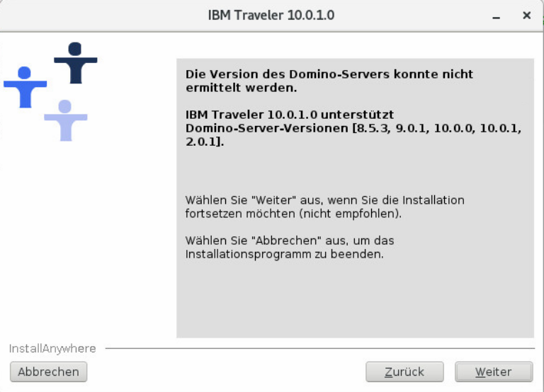Click the window title IBM Traveler 10.0.1.0
The height and width of the screenshot is (392, 544).
[271, 16]
